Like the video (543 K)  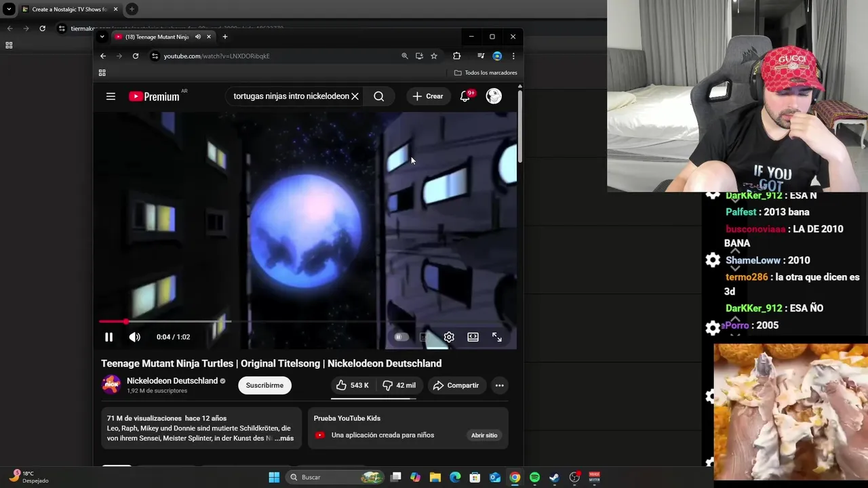[353, 385]
